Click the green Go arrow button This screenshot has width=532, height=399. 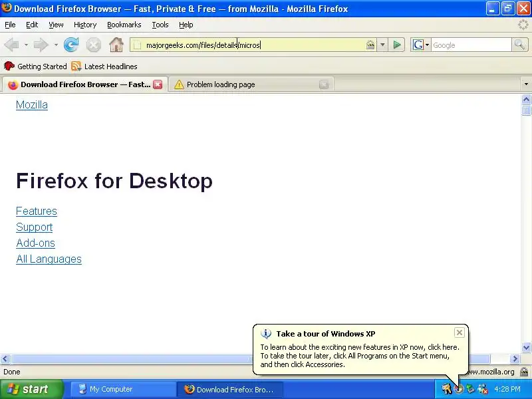pyautogui.click(x=396, y=45)
